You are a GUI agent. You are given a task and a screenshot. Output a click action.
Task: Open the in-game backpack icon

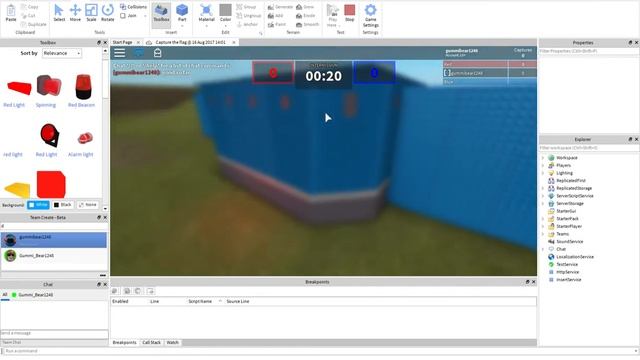pos(158,53)
